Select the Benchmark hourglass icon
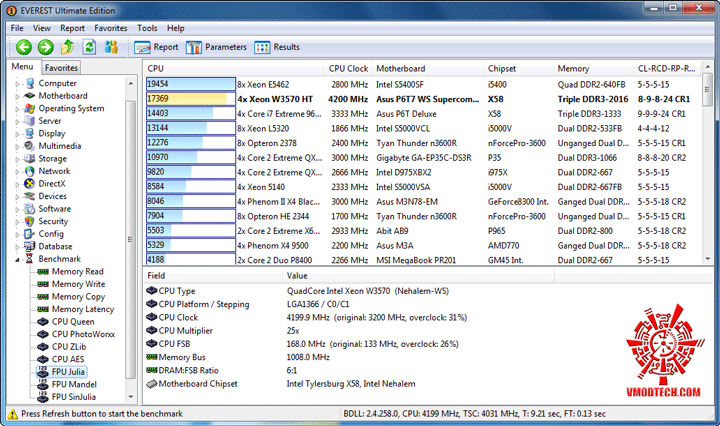The width and height of the screenshot is (720, 426). point(30,259)
